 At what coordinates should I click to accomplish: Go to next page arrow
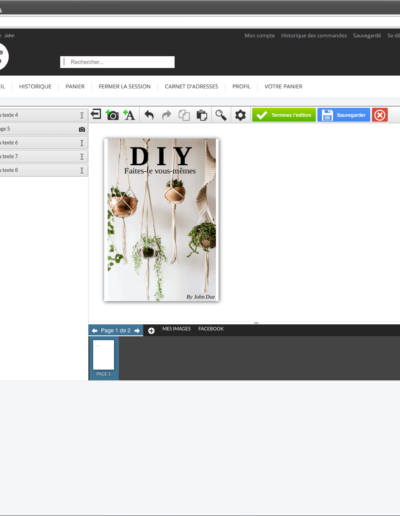137,330
